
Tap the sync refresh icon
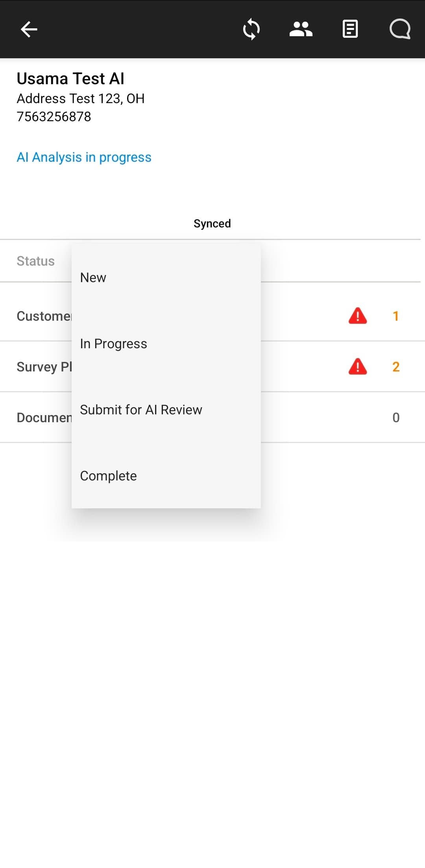(x=251, y=29)
